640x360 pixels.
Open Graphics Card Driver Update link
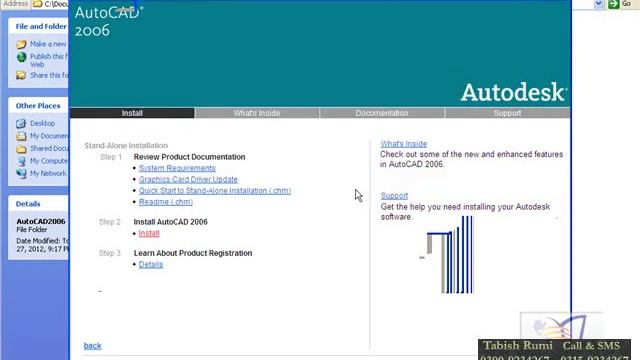tap(188, 179)
